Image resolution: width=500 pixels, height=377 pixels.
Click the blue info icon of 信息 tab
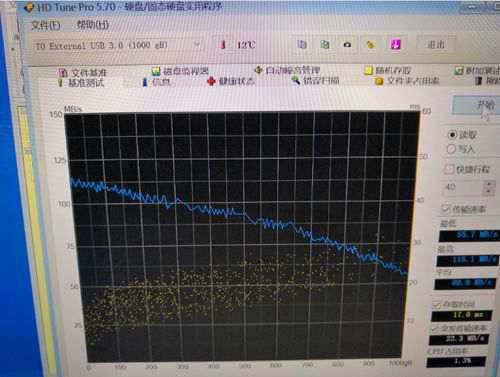(145, 82)
